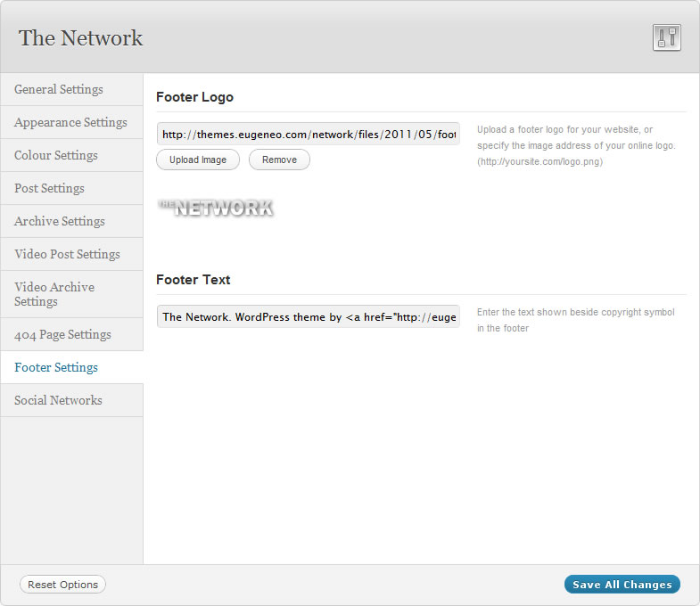Click The Network panel title

[80, 37]
